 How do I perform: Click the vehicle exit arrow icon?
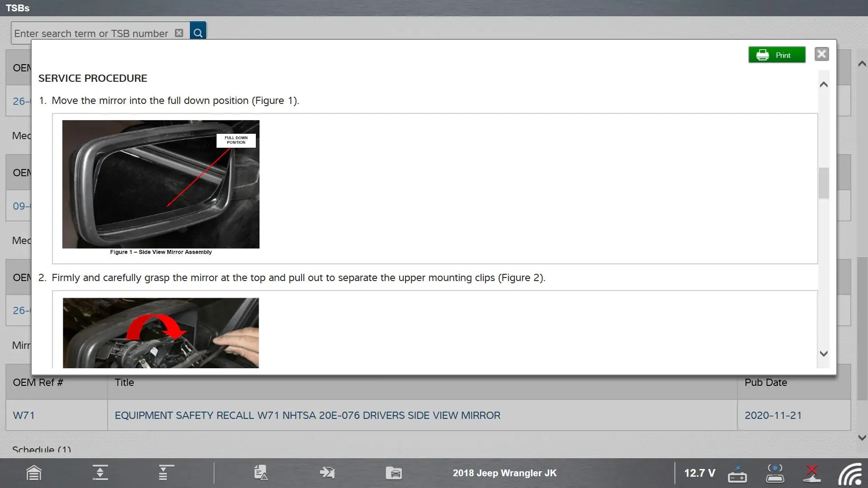327,473
